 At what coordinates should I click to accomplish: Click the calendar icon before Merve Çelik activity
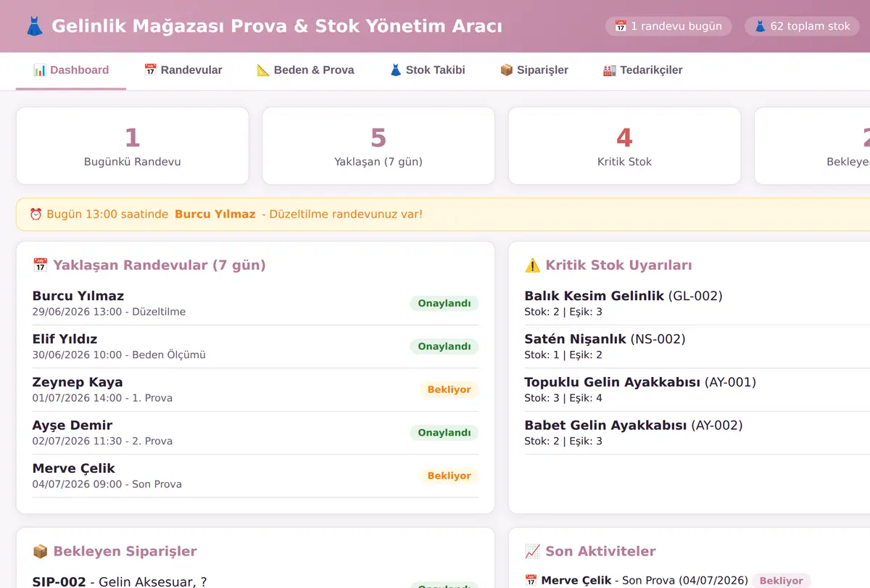tap(531, 581)
